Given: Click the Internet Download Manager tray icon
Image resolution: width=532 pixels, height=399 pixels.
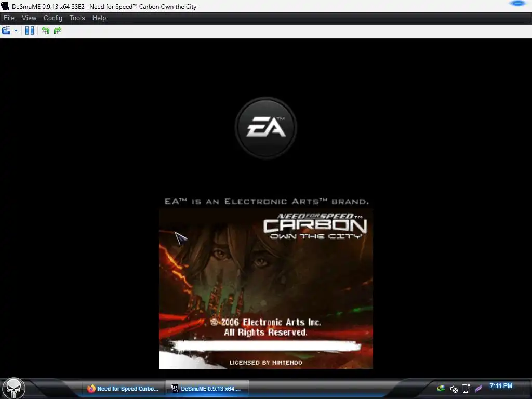Looking at the screenshot, I should tap(441, 388).
